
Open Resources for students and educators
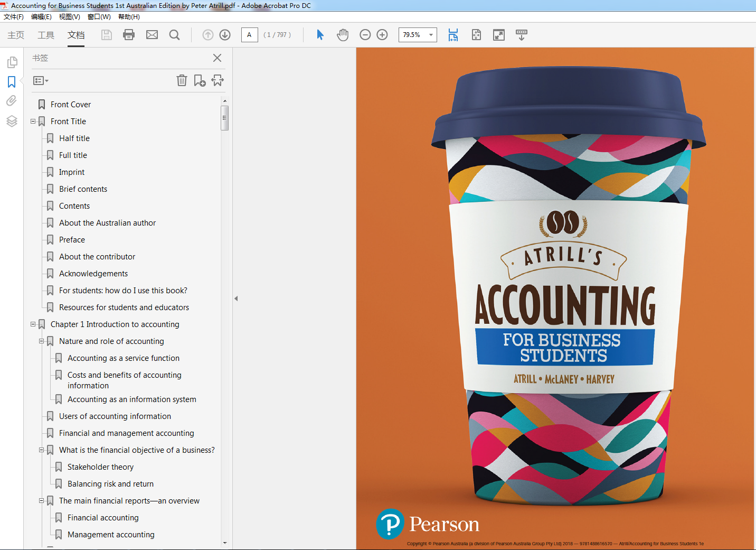coord(124,307)
